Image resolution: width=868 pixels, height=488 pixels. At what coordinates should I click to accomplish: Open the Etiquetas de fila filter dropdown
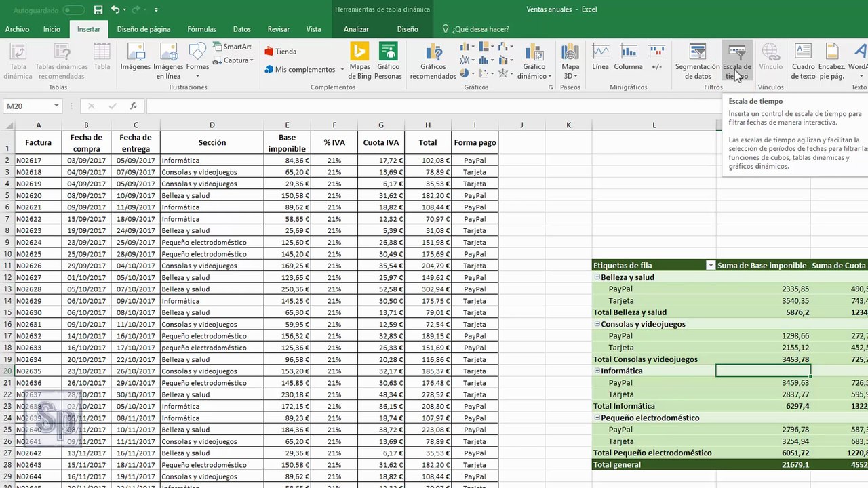(711, 266)
